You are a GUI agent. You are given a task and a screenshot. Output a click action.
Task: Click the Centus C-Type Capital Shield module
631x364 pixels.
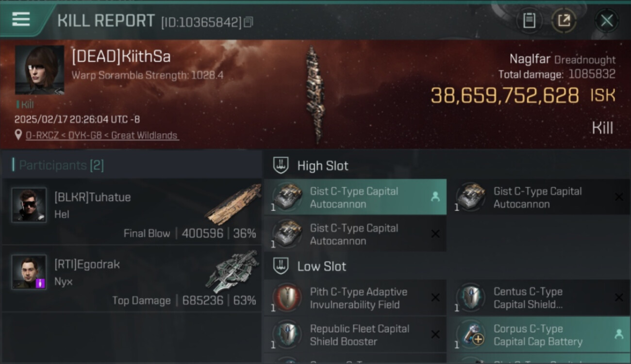click(x=539, y=298)
